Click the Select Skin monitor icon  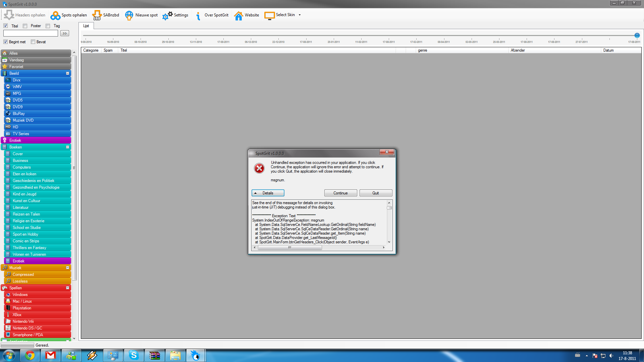[x=269, y=15]
